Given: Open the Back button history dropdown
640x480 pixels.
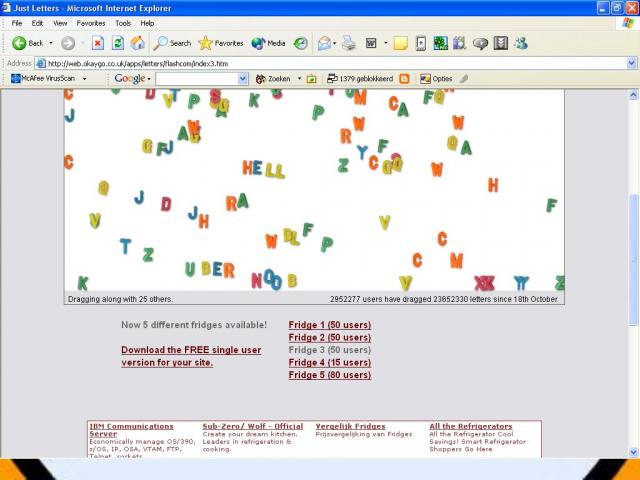Looking at the screenshot, I should click(51, 43).
